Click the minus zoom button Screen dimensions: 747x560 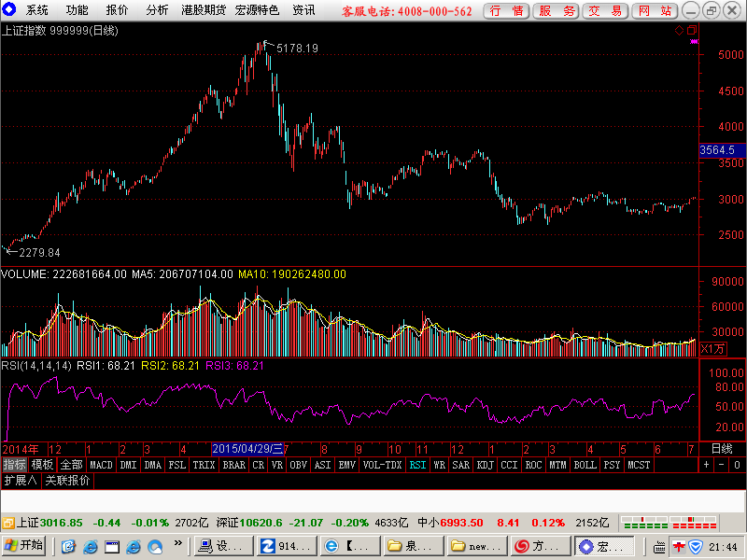click(722, 465)
